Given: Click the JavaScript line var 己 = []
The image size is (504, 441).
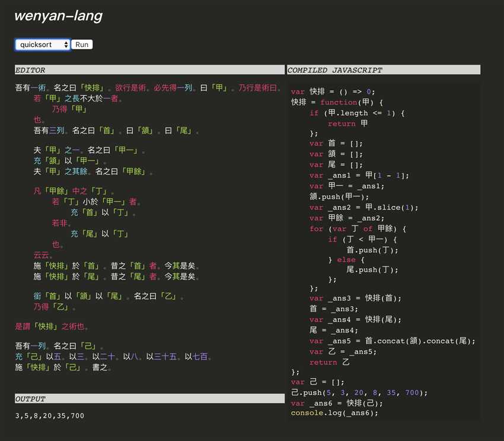Looking at the screenshot, I should tap(318, 382).
